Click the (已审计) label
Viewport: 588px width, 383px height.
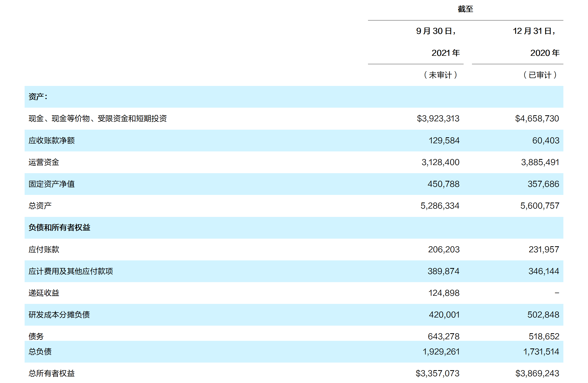pos(540,75)
